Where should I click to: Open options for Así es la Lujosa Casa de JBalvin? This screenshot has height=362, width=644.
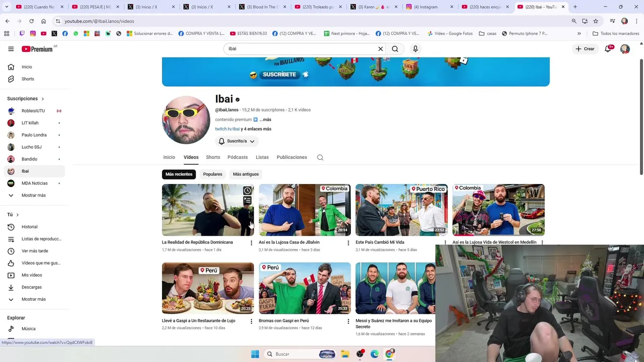tap(348, 243)
